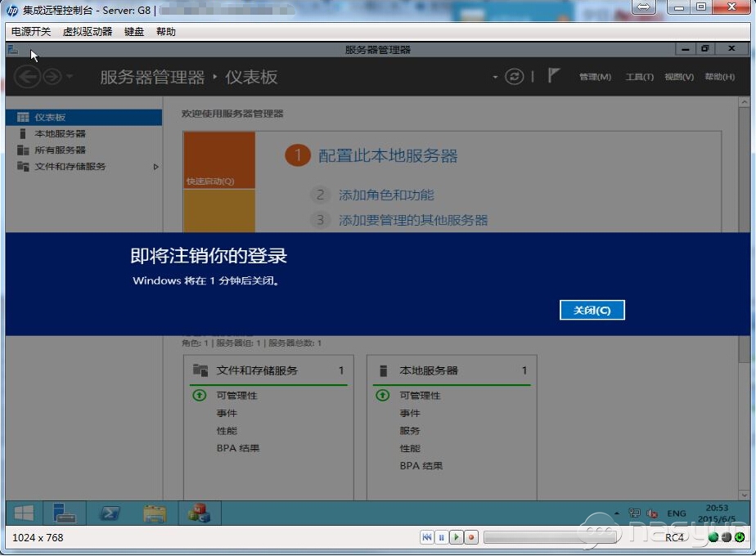Open the 帮助 menu in remote console

(x=166, y=32)
